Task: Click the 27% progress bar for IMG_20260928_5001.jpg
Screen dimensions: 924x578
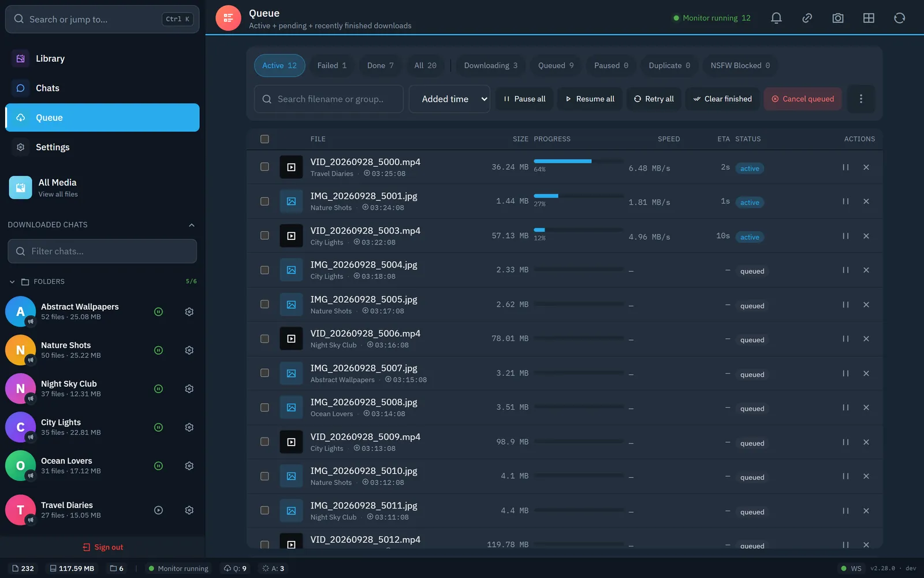Action: [x=578, y=196]
